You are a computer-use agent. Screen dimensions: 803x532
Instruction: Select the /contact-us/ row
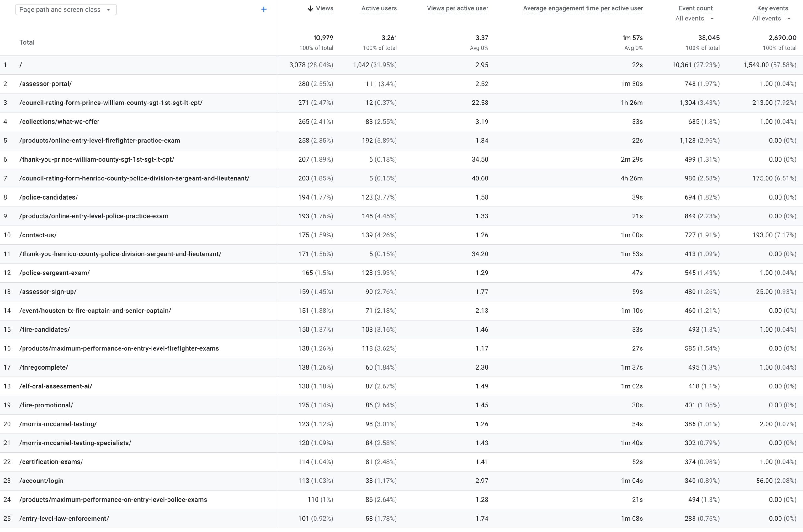click(x=38, y=235)
